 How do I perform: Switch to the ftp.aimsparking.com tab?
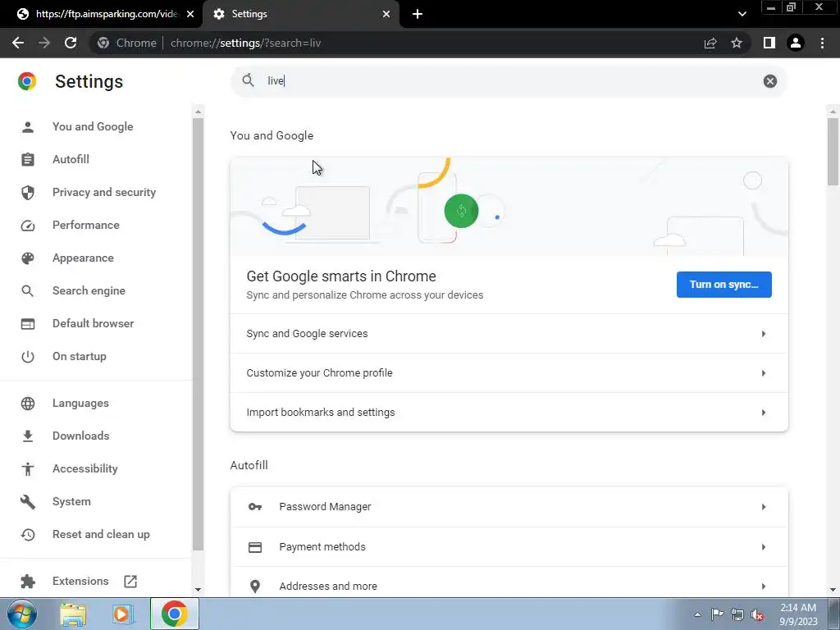102,14
